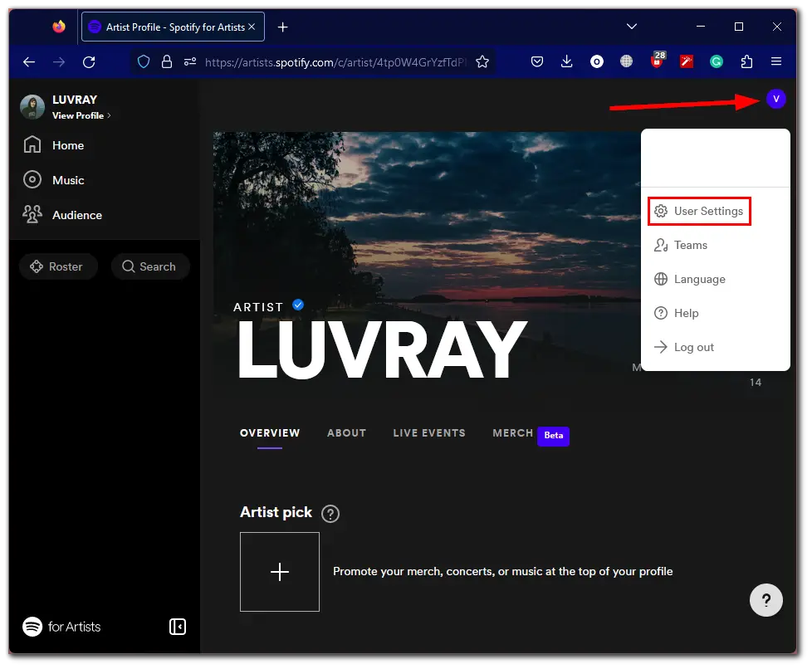Screen dimensions: 812x669
Task: Click the white circle extension icon
Action: tap(597, 62)
